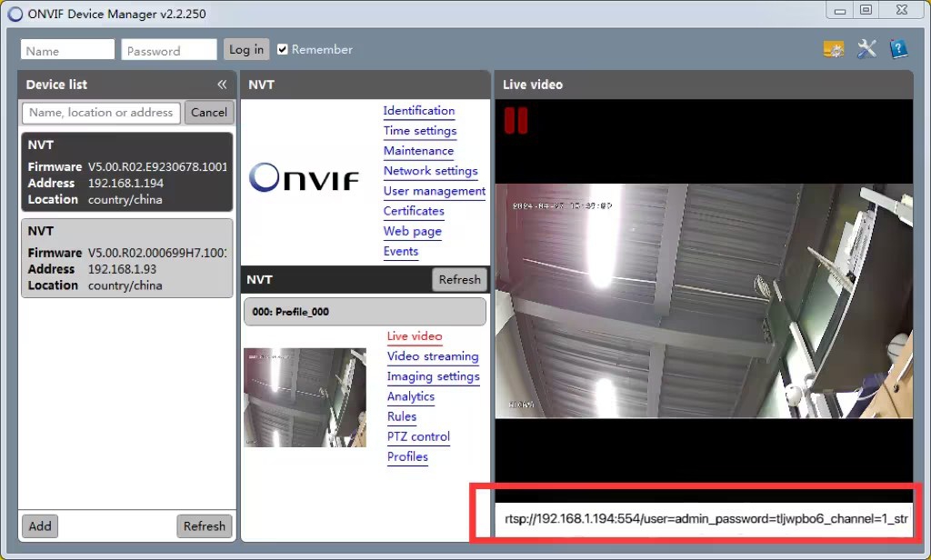Open the Identification link
The height and width of the screenshot is (560, 931).
tap(419, 111)
